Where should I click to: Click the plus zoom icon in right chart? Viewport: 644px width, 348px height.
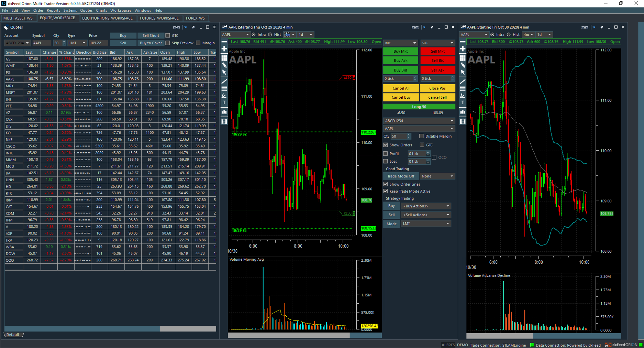click(463, 49)
